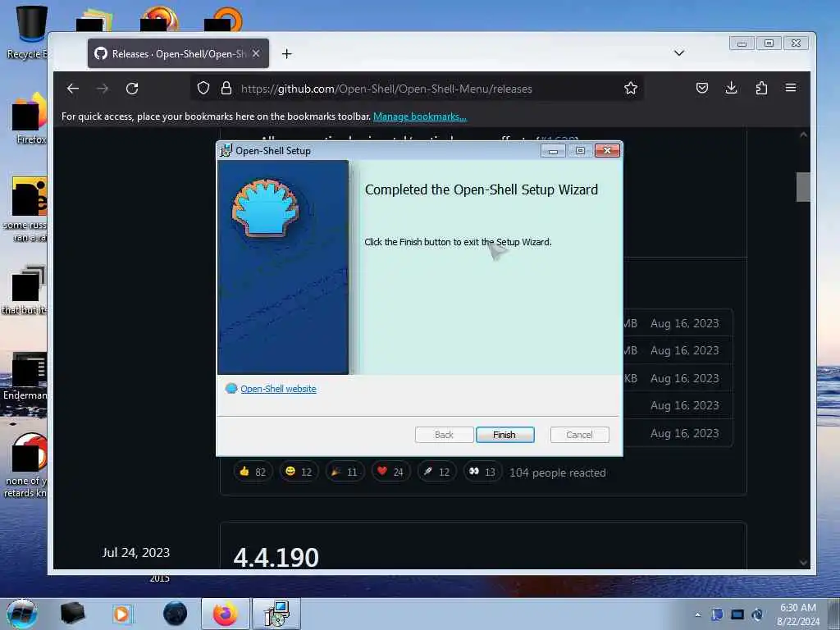Click the black box taskbar icon

[72, 613]
